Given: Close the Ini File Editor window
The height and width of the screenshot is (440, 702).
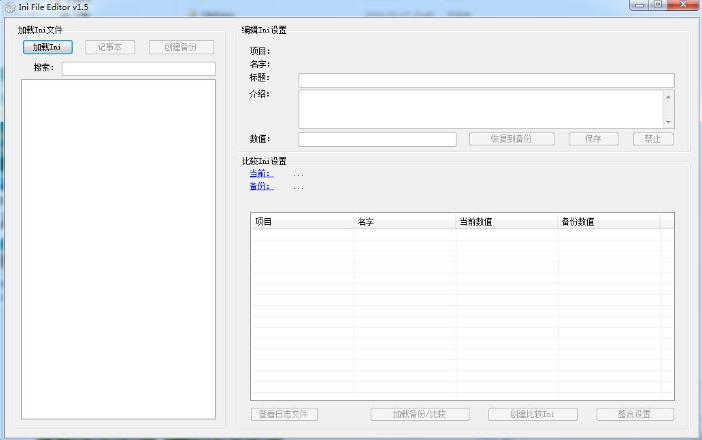Looking at the screenshot, I should pos(683,5).
